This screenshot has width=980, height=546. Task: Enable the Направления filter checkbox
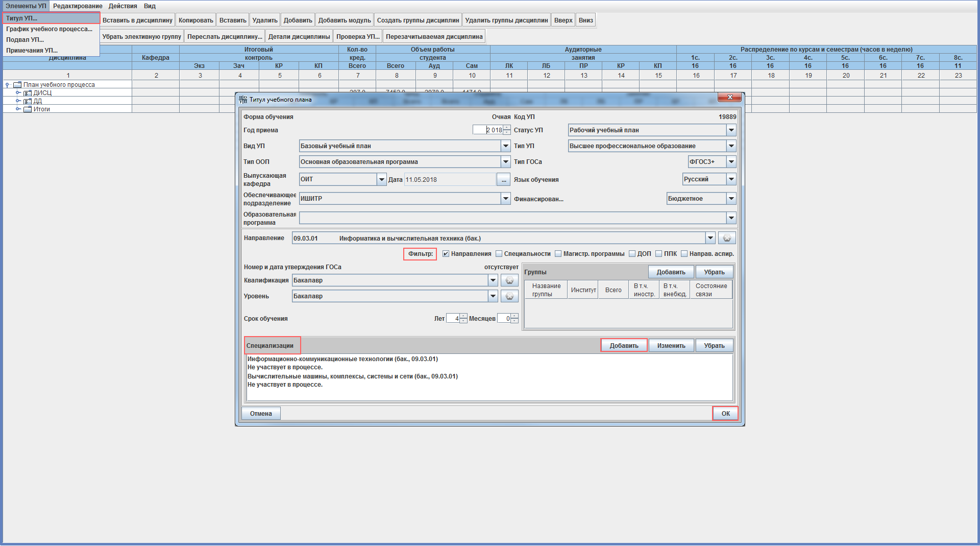(446, 254)
